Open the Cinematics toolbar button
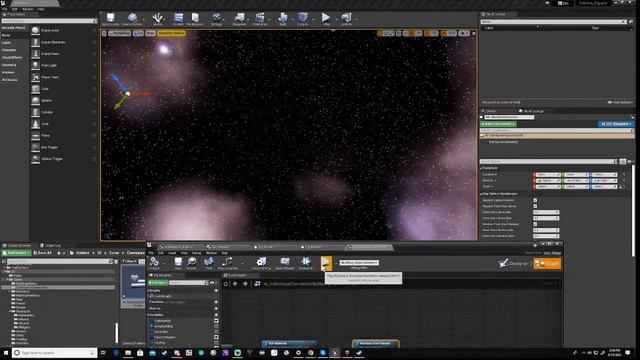 click(260, 19)
